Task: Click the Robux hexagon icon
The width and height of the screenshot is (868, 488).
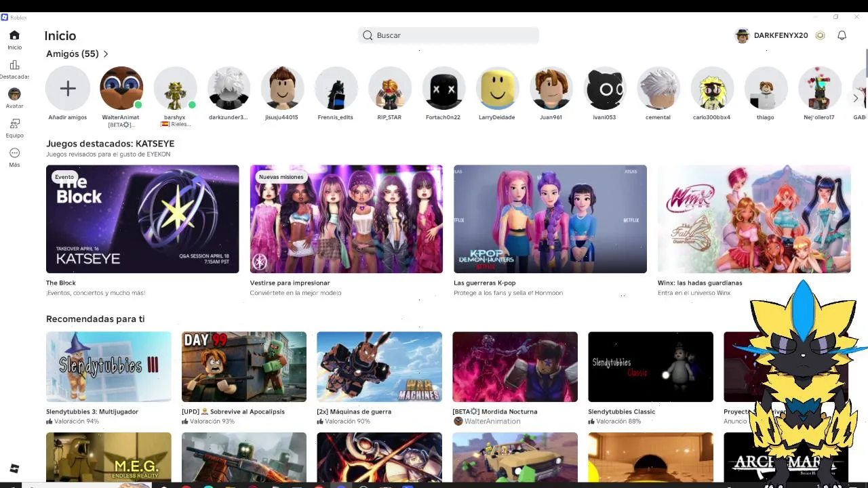Action: pos(820,35)
